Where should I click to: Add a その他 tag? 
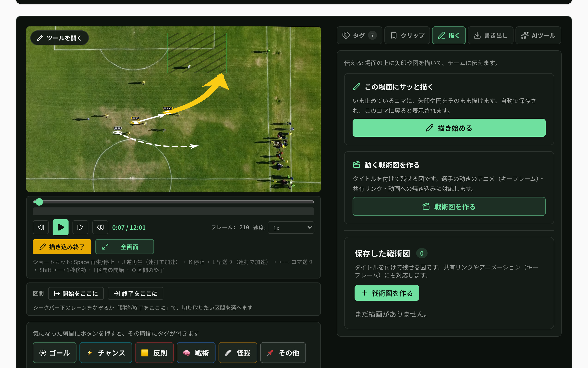(283, 353)
